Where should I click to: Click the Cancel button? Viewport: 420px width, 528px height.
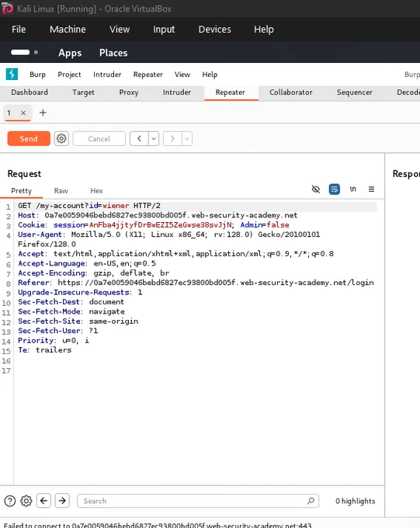[99, 138]
